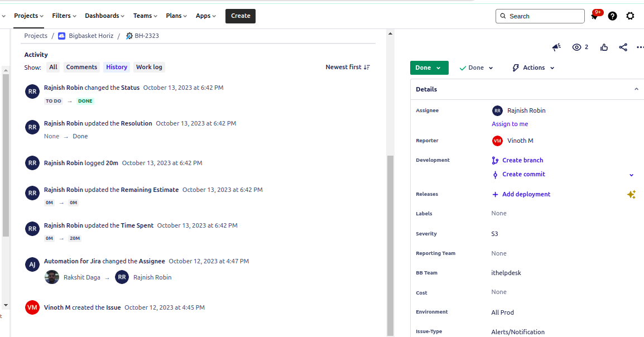Create a branch from the Development section
The height and width of the screenshot is (337, 644).
tap(522, 160)
